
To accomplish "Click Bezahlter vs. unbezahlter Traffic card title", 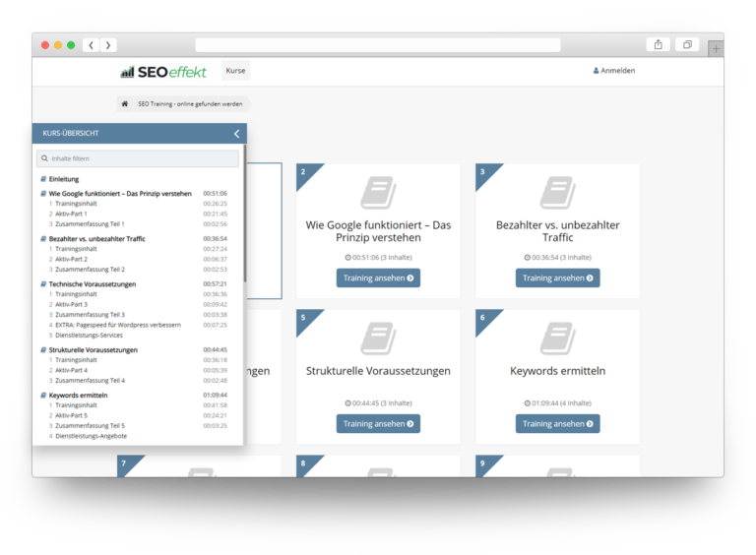I will coord(557,231).
